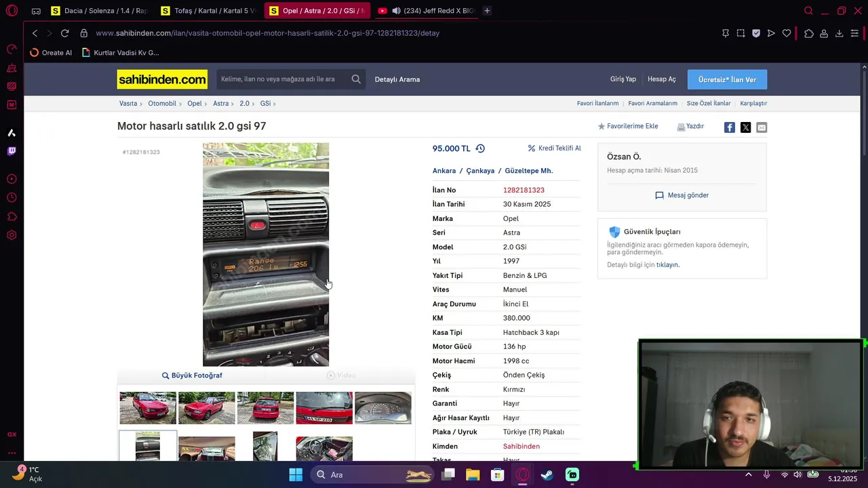This screenshot has height=488, width=868.
Task: Open a new tab with the plus button
Action: [487, 11]
